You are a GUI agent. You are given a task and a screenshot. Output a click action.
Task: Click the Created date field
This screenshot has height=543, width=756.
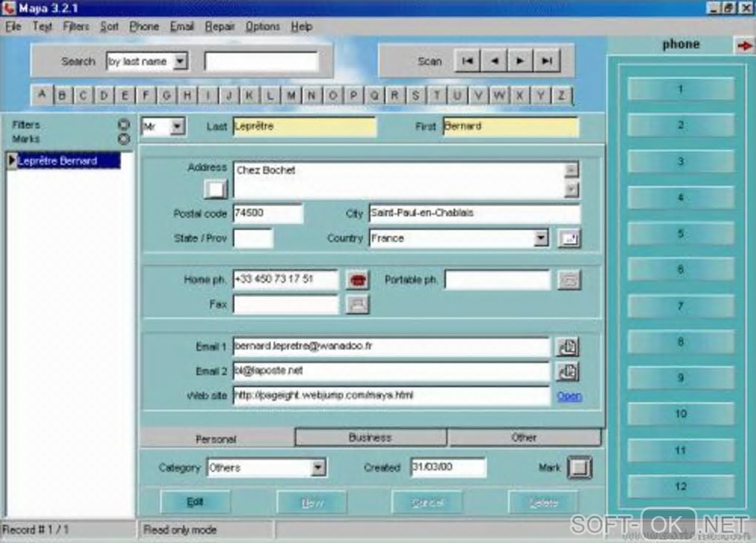(x=448, y=467)
